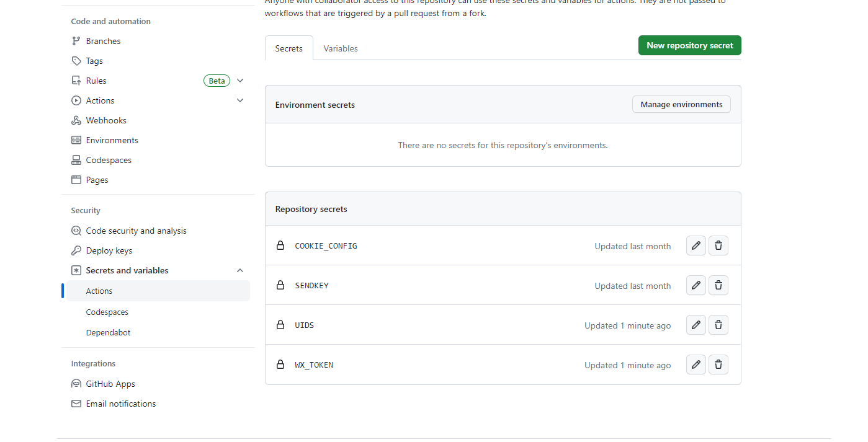Viewport: 868px width, 442px height.
Task: Go to Deploy keys settings
Action: pyautogui.click(x=109, y=250)
